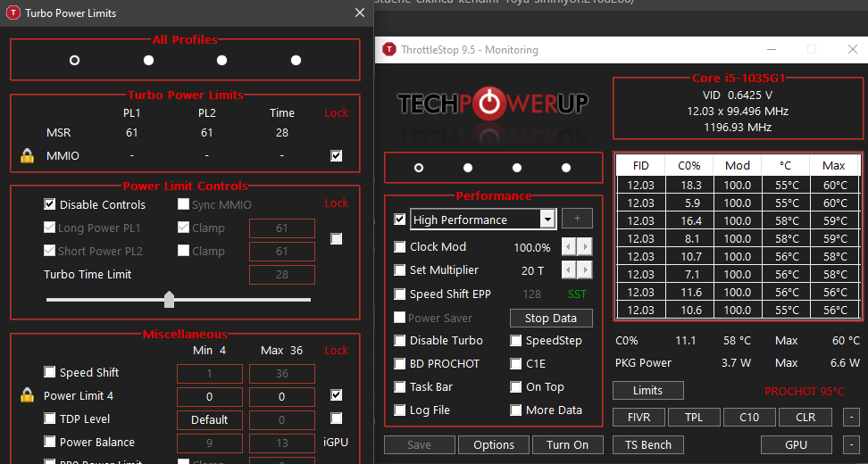Toggle Power Limit Controls Lock checkbox
Image resolution: width=868 pixels, height=464 pixels.
(336, 239)
